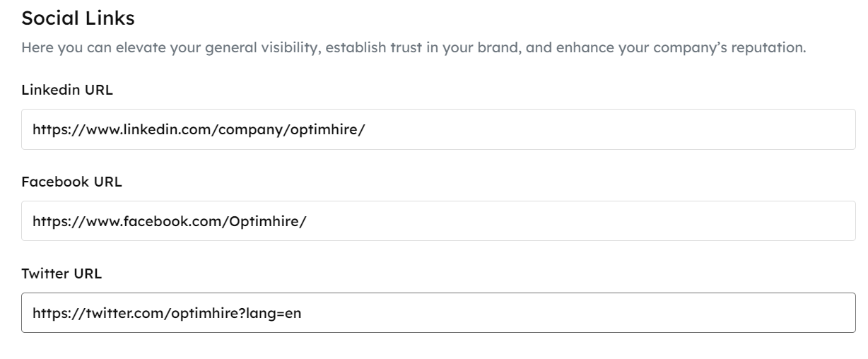Place cursor after "Optimhire/" in Facebook field
The image size is (868, 359).
[308, 222]
